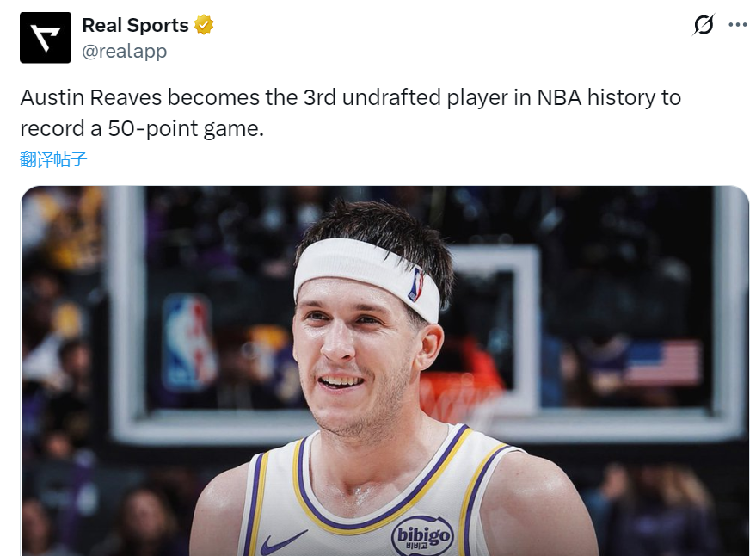
Task: Click the Real Sports display name
Action: (135, 25)
